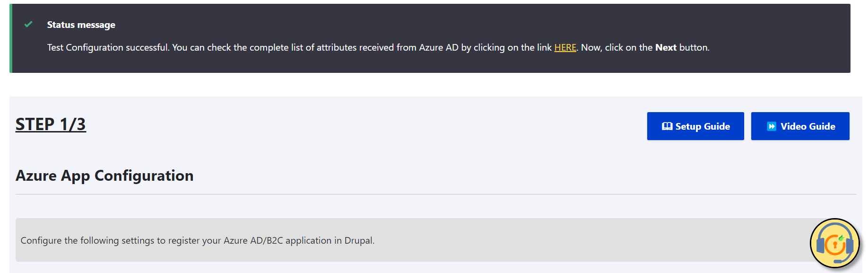Click the green checkmark in the status message
This screenshot has width=868, height=273.
click(27, 25)
